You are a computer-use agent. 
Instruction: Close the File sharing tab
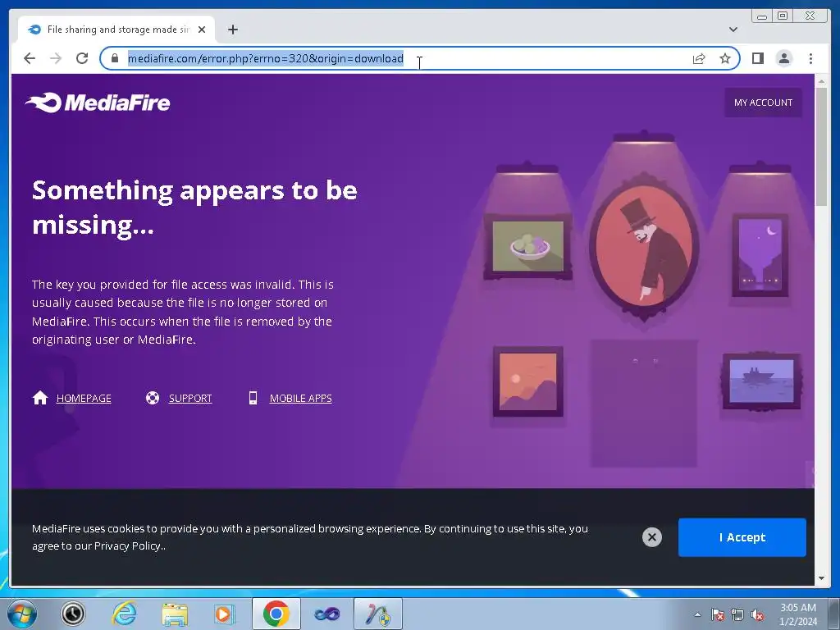pyautogui.click(x=202, y=30)
